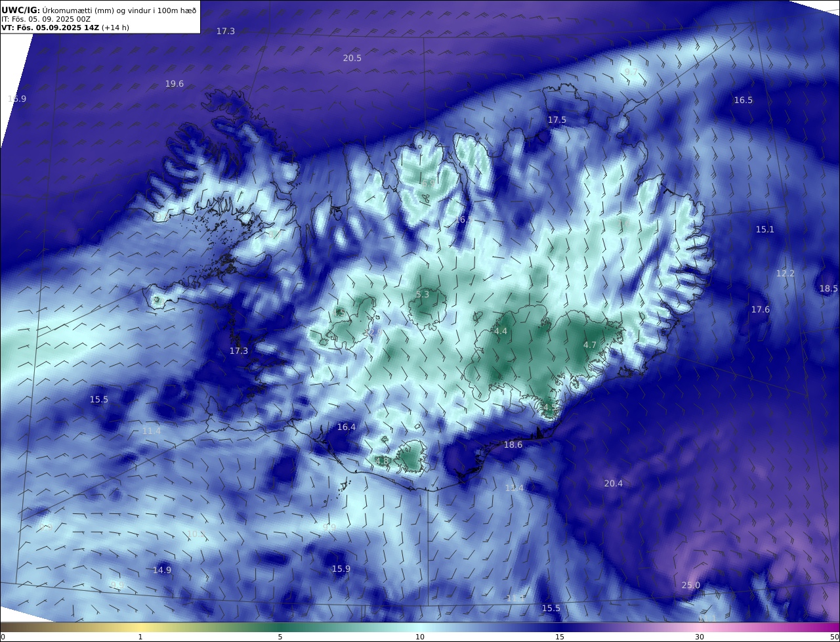Click the 4.7 value label
Viewport: 840px width, 642px height.
(590, 345)
